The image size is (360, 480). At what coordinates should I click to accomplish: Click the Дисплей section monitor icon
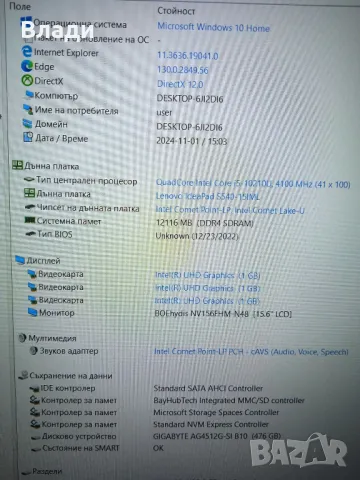(20, 260)
